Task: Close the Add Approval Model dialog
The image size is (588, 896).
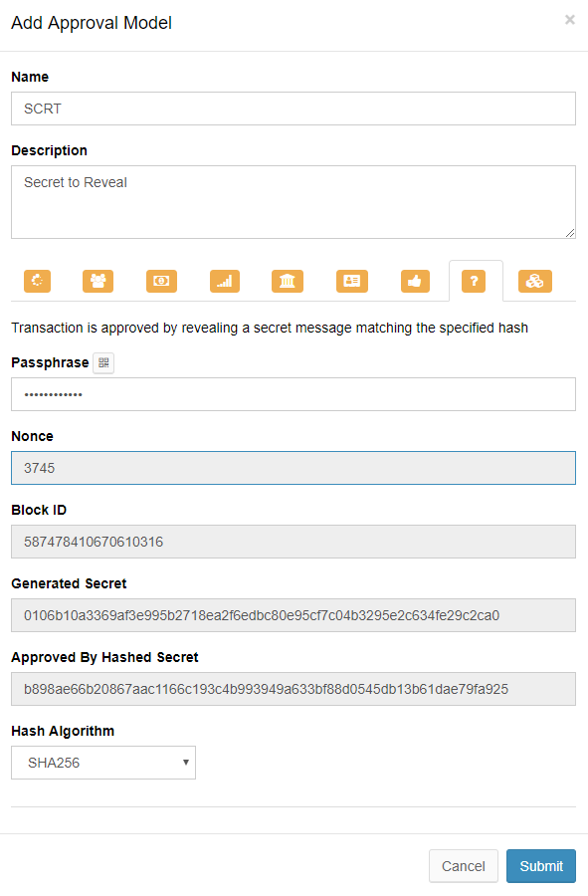Action: pos(570,20)
